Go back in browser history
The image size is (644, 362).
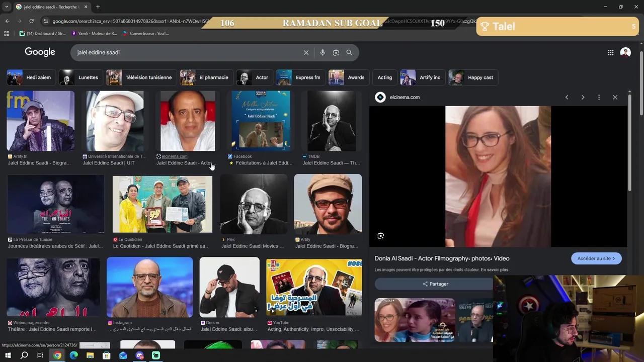(x=7, y=21)
